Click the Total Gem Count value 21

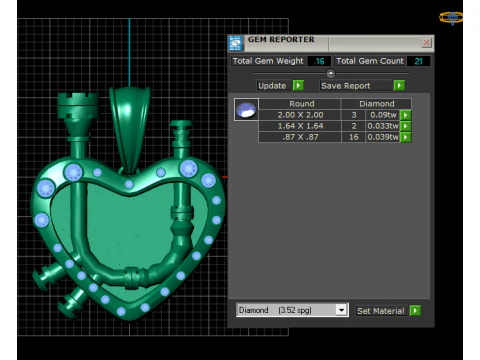click(418, 61)
